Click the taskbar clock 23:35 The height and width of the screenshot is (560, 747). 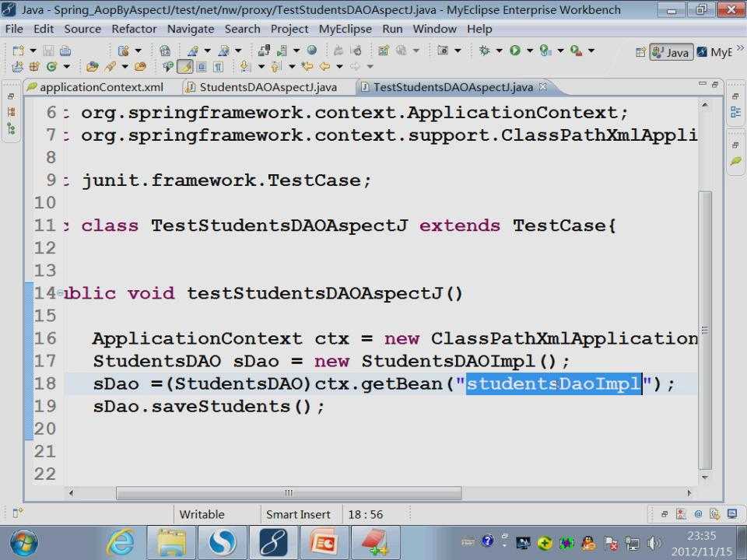pos(701,536)
